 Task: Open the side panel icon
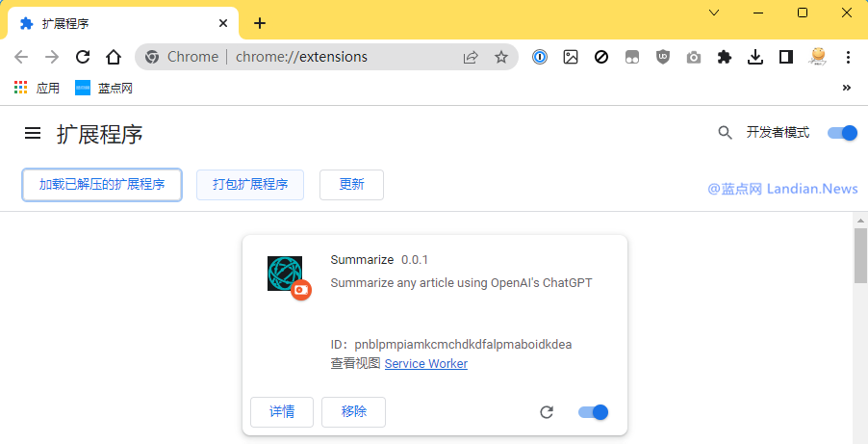coord(786,57)
